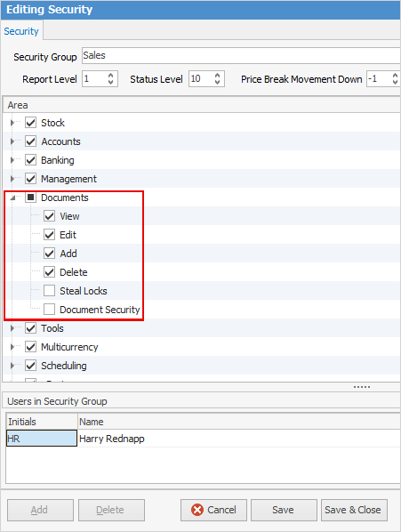This screenshot has width=401, height=532.
Task: Expand the Multicurrency tree node
Action: [x=12, y=347]
